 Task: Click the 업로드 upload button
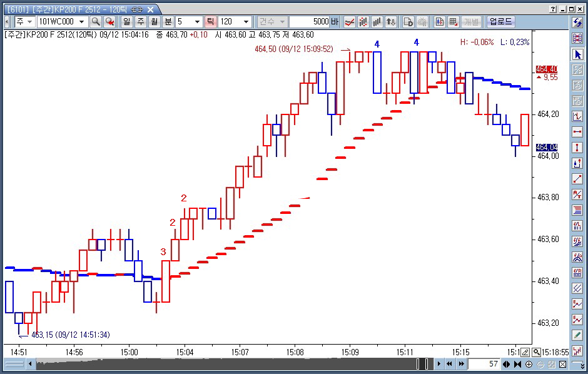(501, 22)
